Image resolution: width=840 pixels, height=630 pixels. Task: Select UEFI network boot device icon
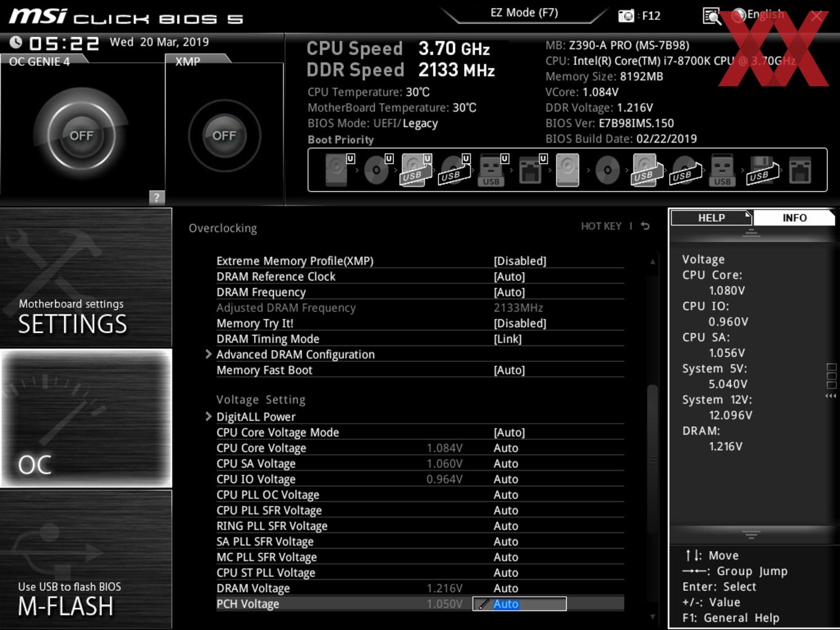tap(532, 170)
